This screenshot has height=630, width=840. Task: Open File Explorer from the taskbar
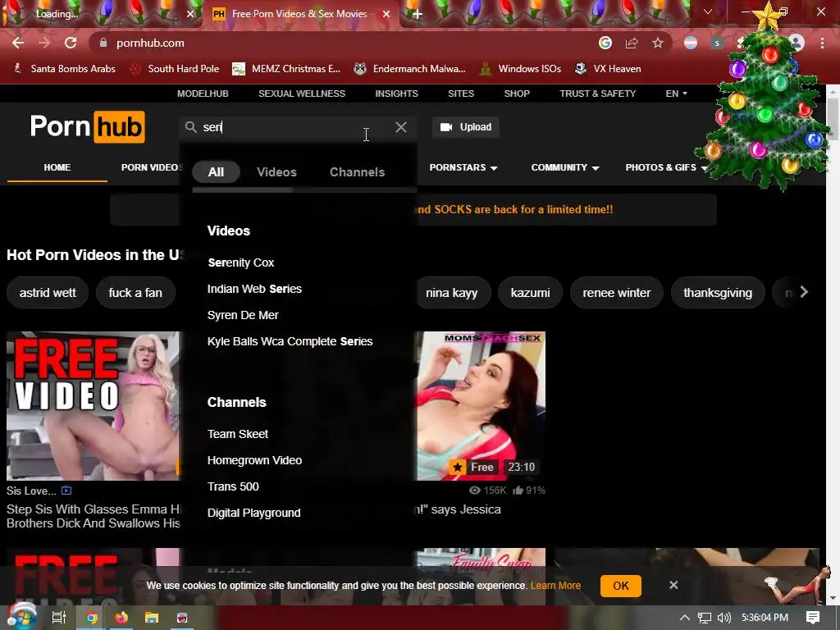click(152, 618)
